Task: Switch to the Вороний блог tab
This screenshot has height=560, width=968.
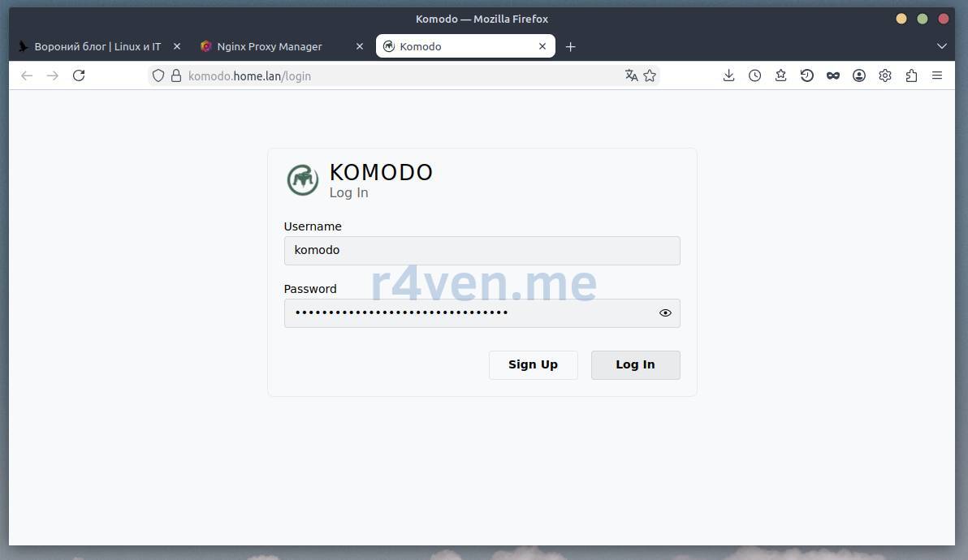Action: click(x=97, y=46)
